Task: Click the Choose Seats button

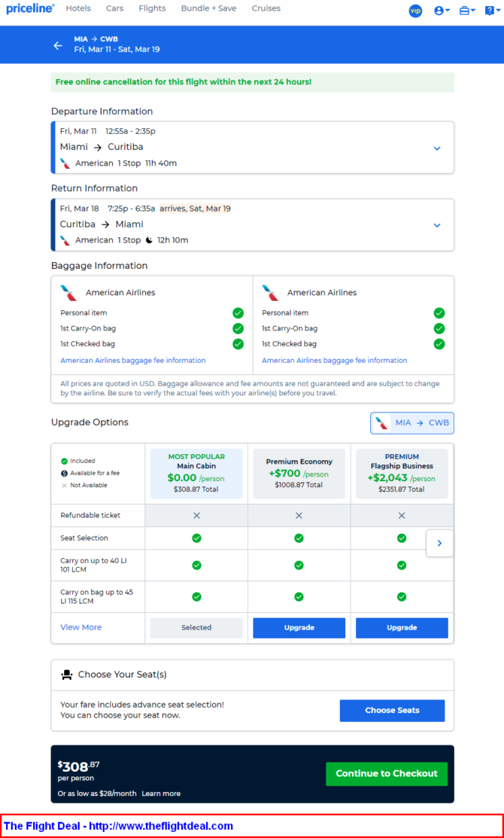Action: (x=392, y=711)
